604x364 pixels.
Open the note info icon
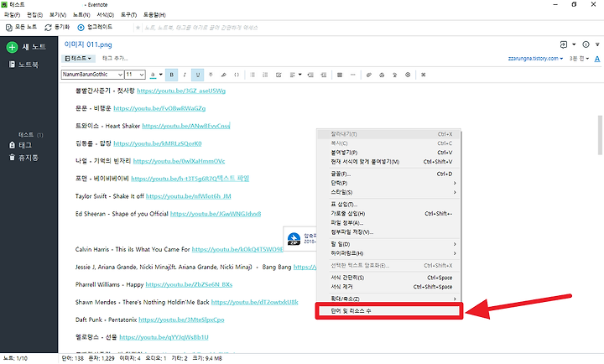point(586,44)
